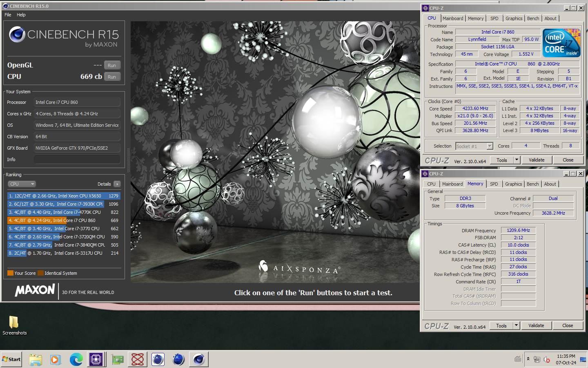The height and width of the screenshot is (368, 588).
Task: Select ranking row Intel Core i5-3317U
Action: pos(64,253)
